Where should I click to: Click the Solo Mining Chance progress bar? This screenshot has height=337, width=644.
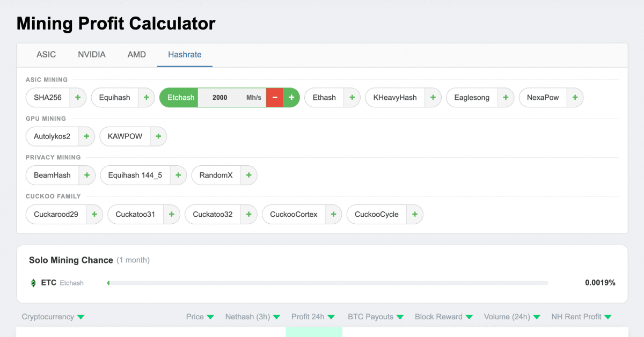pos(327,283)
